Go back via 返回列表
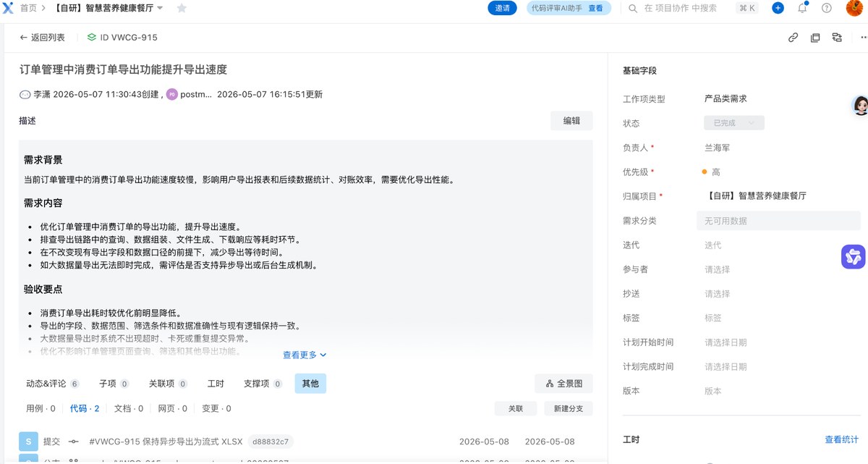The width and height of the screenshot is (868, 464). [x=42, y=38]
